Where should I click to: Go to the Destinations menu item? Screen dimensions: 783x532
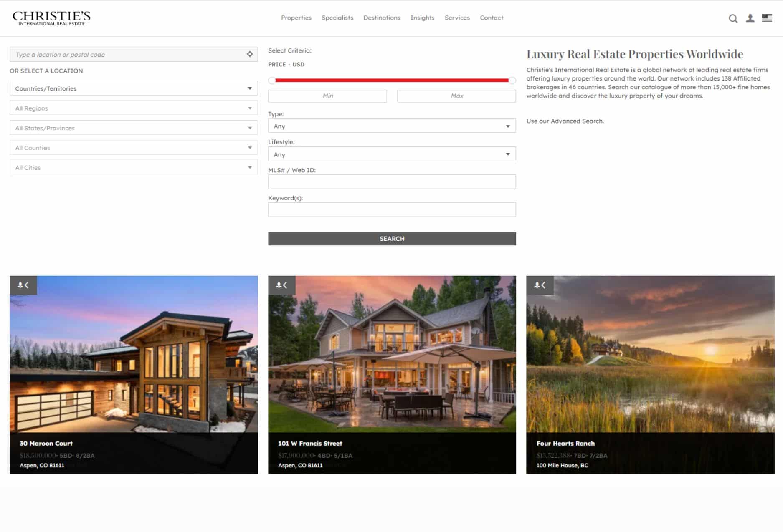pos(382,18)
